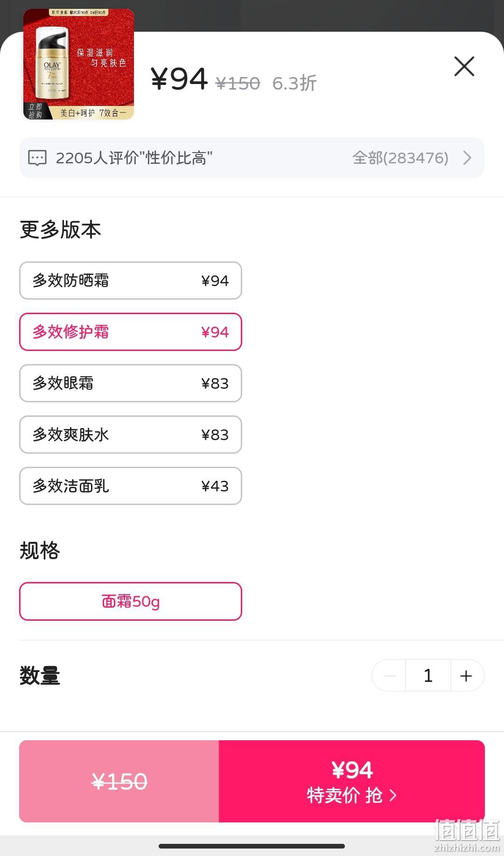Tap the ¥150 original price button

click(119, 781)
